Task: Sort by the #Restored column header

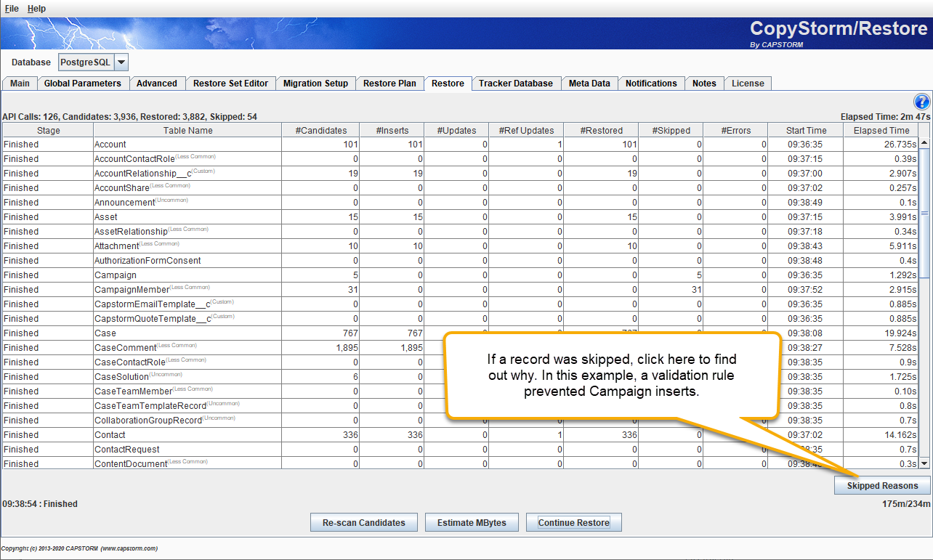Action: click(602, 131)
